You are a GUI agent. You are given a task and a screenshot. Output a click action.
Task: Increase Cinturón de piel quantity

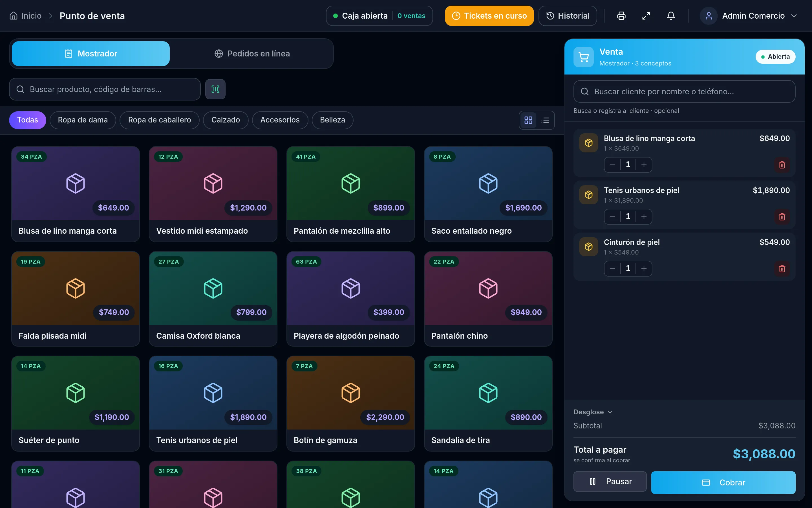click(644, 268)
